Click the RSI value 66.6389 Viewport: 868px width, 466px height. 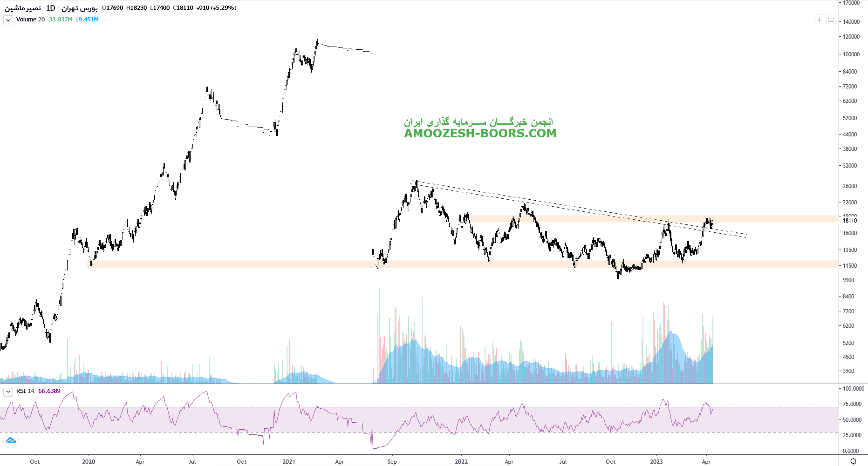49,391
